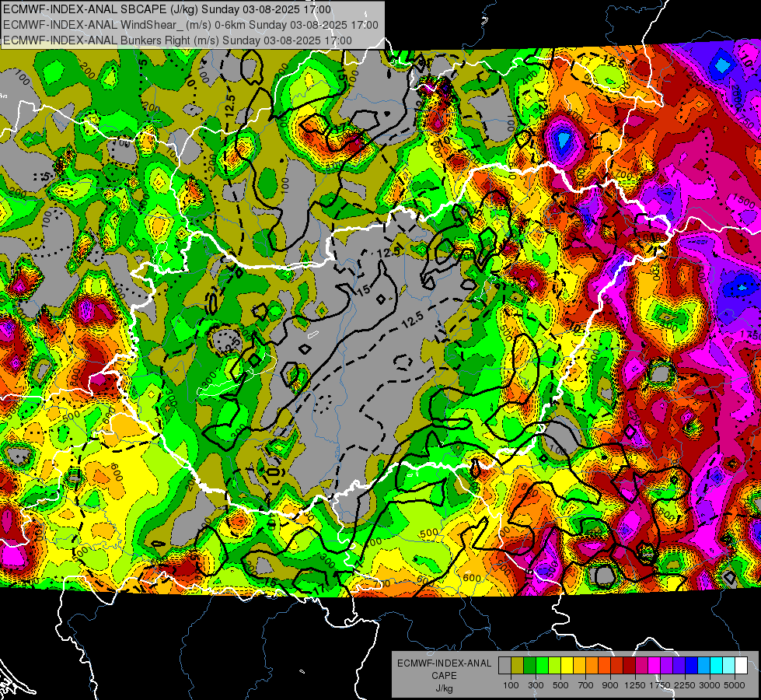This screenshot has width=761, height=700.
Task: Click the 100 value under the color legend
Action: click(511, 685)
